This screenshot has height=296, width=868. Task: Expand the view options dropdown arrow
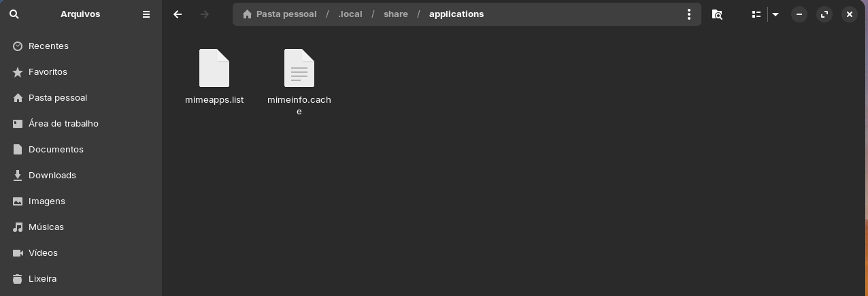(775, 14)
